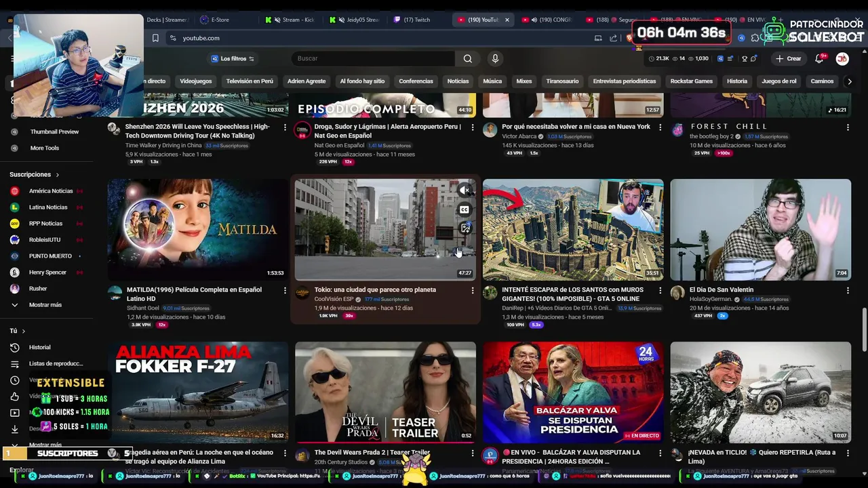Open the account avatar menu
Viewport: 868px width, 488px height.
point(842,58)
